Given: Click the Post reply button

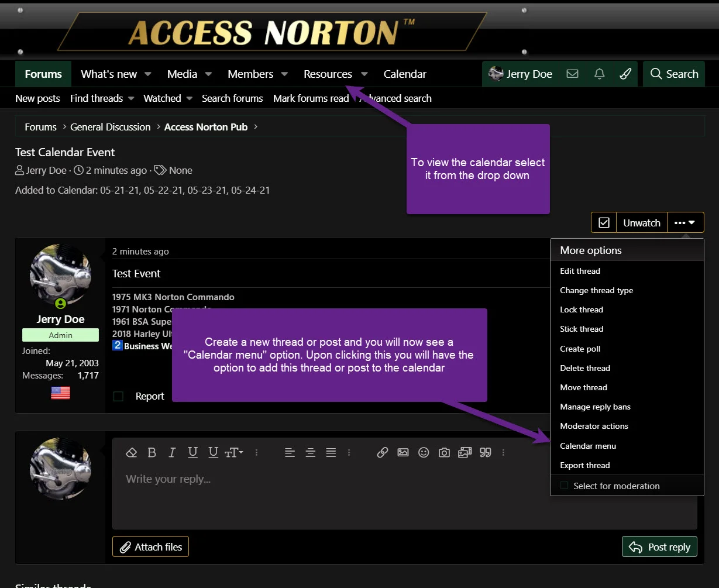Looking at the screenshot, I should coord(659,547).
